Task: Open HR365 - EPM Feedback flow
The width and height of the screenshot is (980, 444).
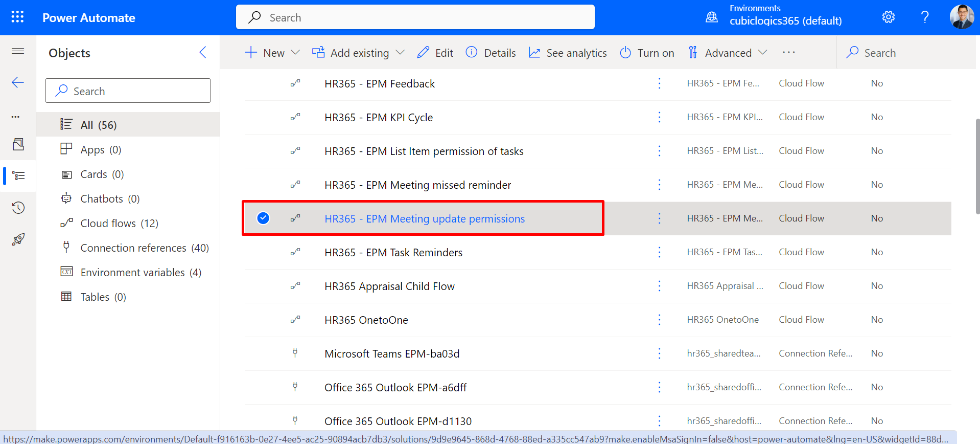Action: click(x=380, y=83)
